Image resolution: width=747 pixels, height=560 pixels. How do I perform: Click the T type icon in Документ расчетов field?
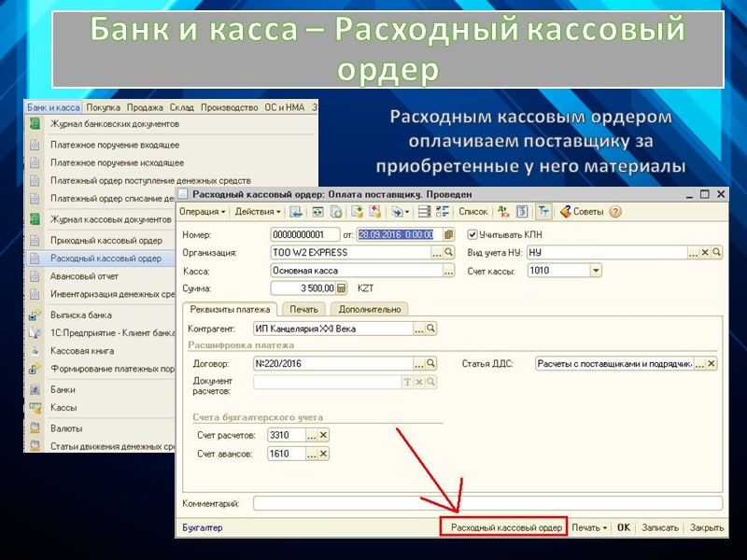(407, 382)
